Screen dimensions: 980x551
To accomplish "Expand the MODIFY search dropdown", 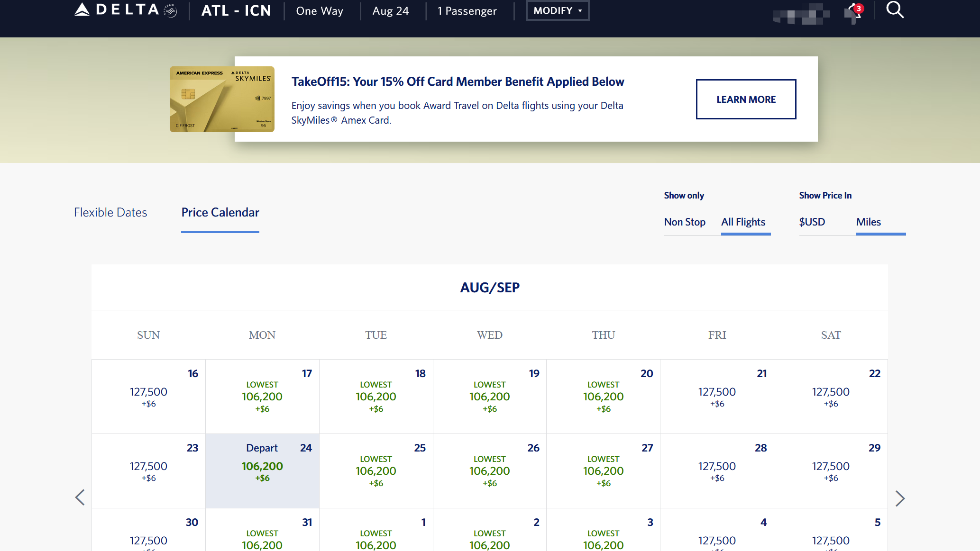I will 557,10.
